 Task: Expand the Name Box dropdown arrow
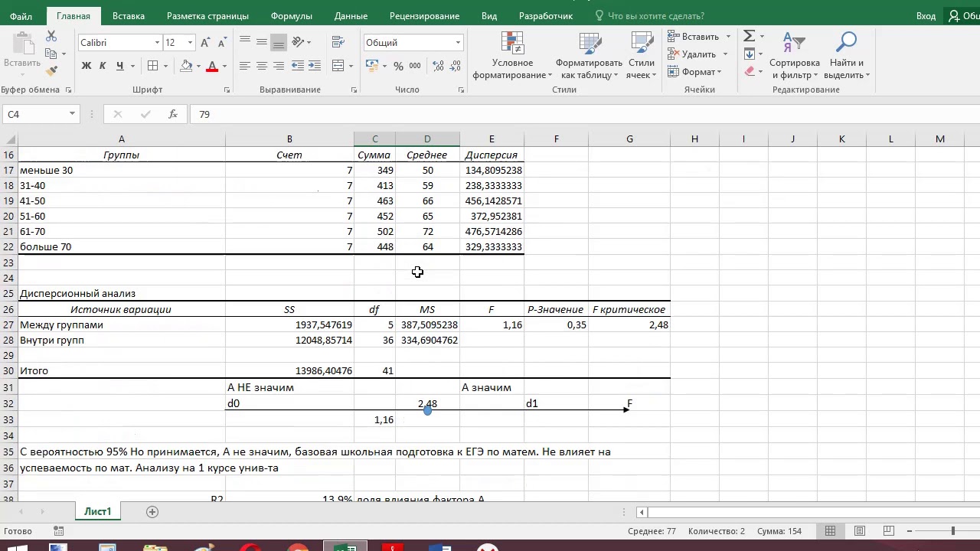(72, 114)
